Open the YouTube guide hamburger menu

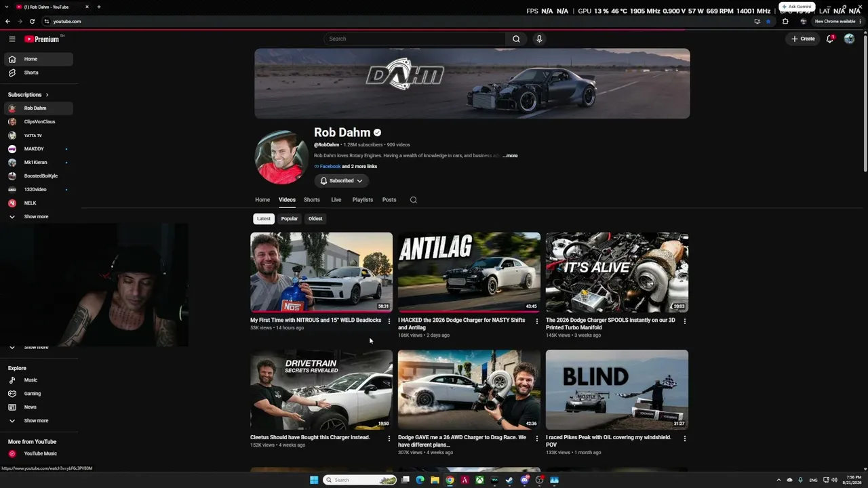point(12,39)
